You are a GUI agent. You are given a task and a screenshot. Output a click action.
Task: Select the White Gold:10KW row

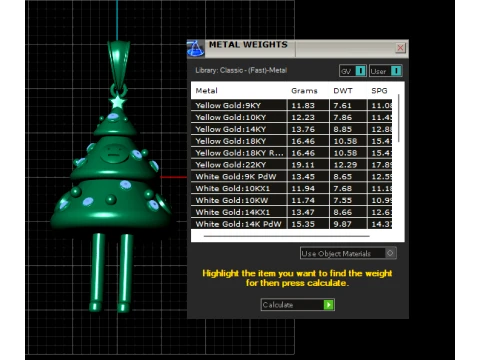click(x=292, y=200)
